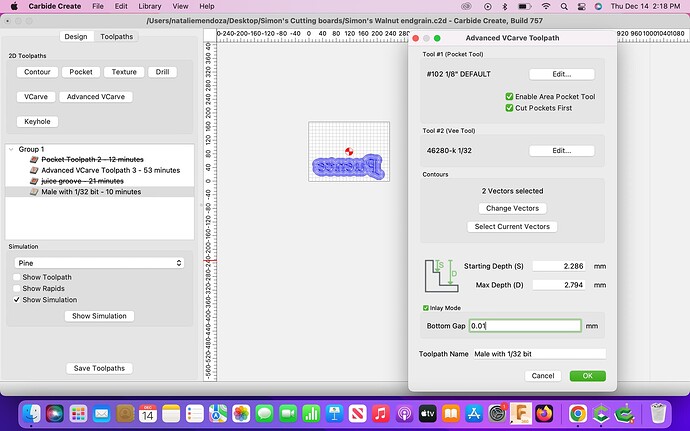Click the Save Toolpaths button
The image size is (690, 431).
99,368
